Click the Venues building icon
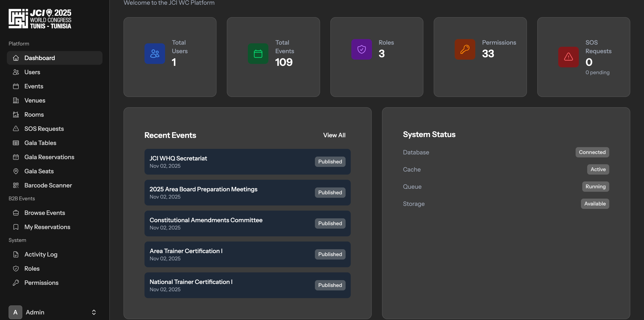The image size is (644, 320). 16,100
